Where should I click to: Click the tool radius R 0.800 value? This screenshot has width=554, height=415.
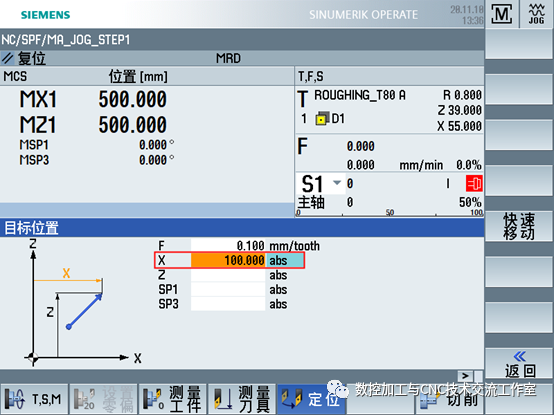tap(462, 95)
